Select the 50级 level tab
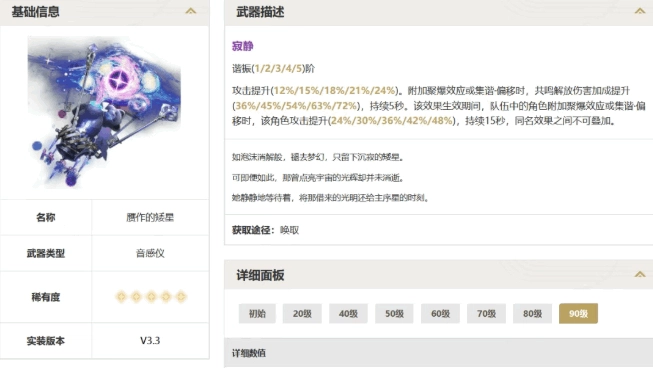The image size is (653, 368). click(394, 313)
